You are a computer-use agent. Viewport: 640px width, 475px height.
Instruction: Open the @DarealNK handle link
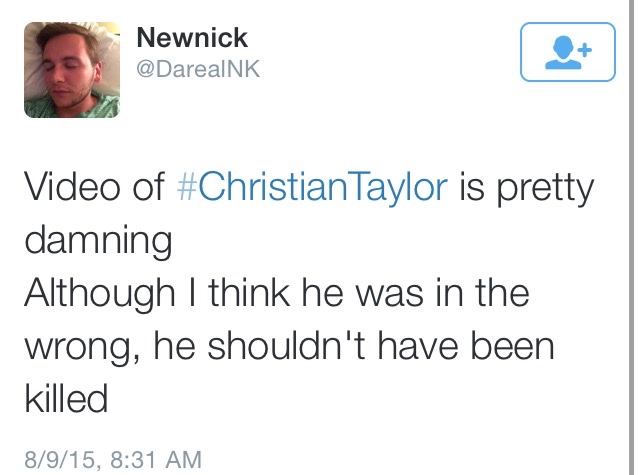pos(197,70)
